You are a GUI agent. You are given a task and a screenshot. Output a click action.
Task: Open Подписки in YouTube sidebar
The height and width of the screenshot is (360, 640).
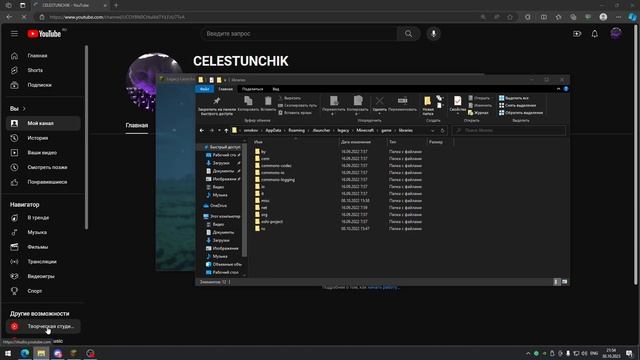[43, 85]
